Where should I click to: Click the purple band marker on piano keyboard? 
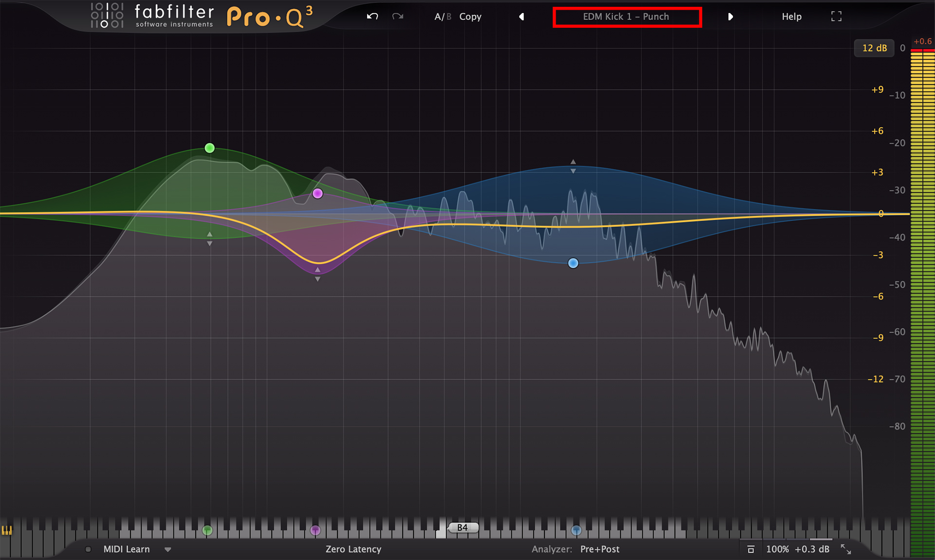point(316,530)
